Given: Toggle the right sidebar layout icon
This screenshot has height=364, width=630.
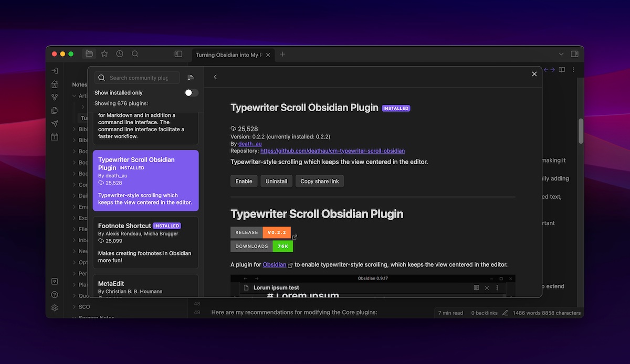Looking at the screenshot, I should (575, 54).
